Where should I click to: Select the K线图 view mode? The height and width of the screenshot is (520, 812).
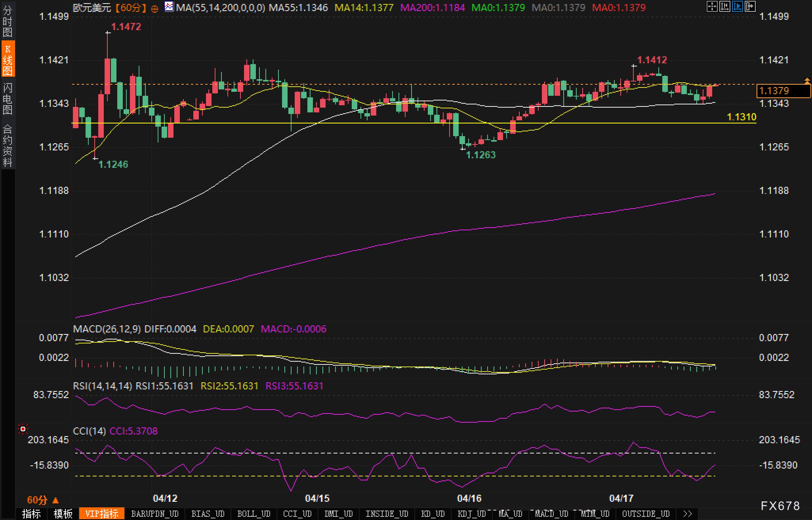tap(8, 59)
